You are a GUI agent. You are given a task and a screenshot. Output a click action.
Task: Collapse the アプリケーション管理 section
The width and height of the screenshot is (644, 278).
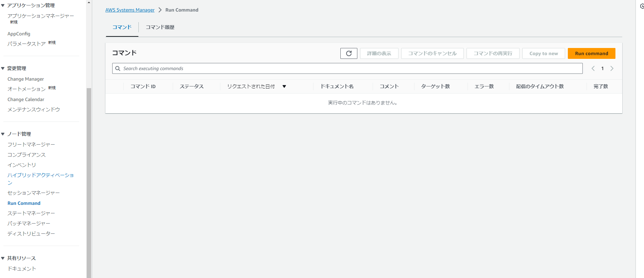click(3, 5)
